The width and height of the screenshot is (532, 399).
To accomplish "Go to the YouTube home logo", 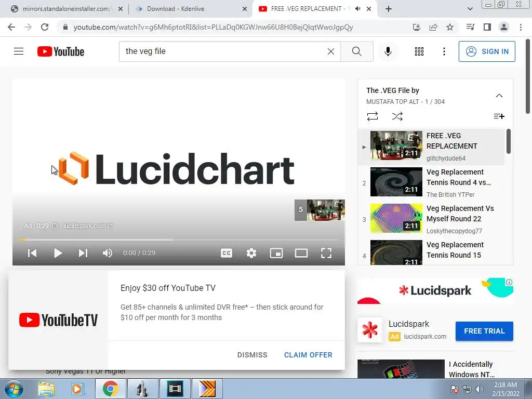I will tap(61, 51).
